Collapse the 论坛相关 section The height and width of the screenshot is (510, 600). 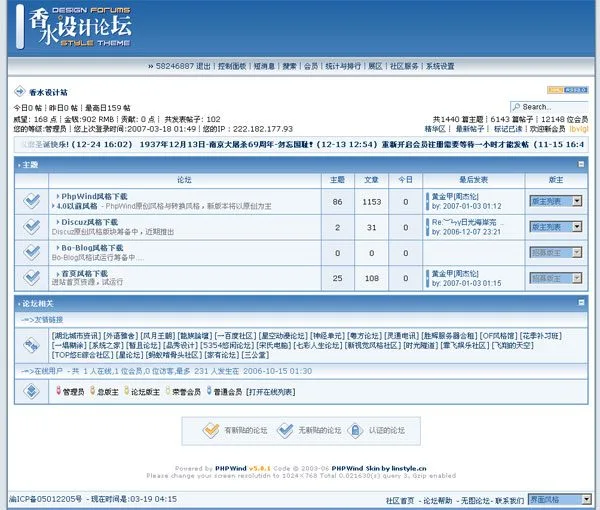tap(581, 302)
